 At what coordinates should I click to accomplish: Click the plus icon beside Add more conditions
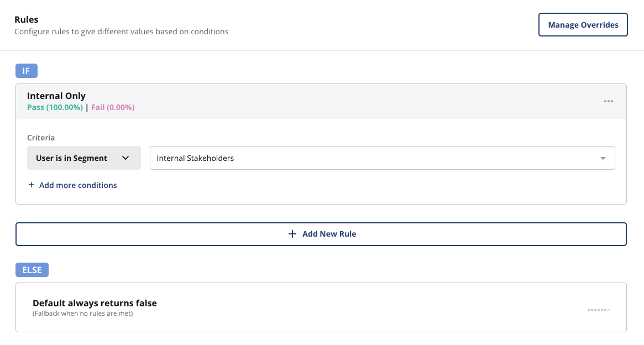pyautogui.click(x=32, y=185)
